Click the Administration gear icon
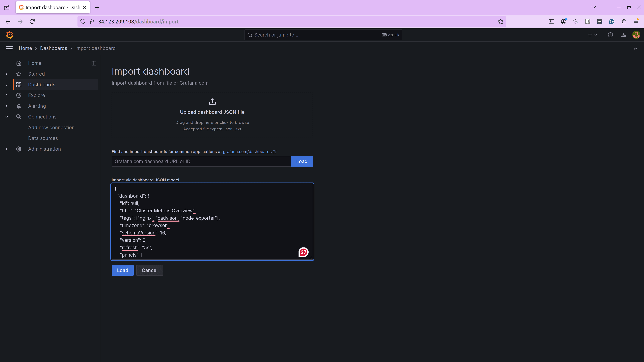 [19, 149]
